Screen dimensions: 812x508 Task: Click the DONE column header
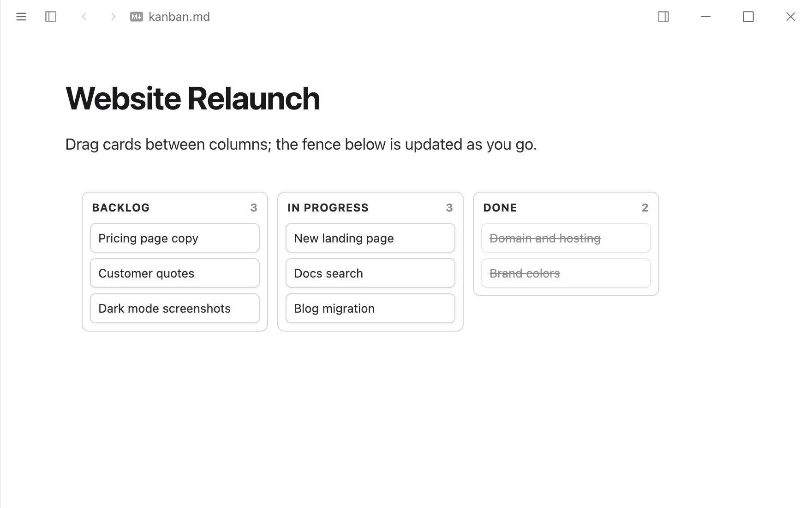pyautogui.click(x=500, y=208)
